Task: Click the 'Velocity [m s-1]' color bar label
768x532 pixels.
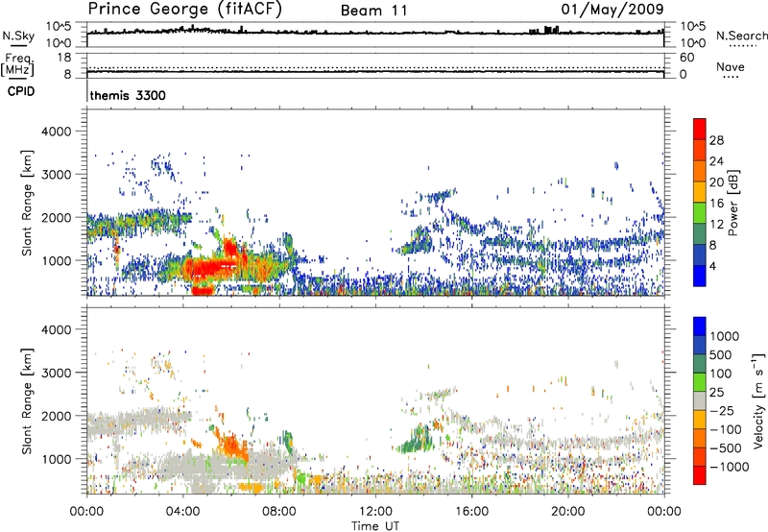Action: (x=758, y=400)
